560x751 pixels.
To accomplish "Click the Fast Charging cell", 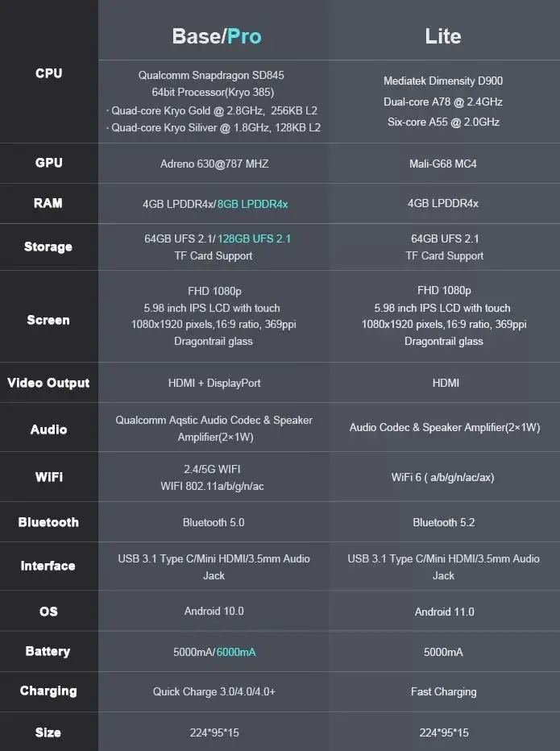I will click(x=444, y=691).
